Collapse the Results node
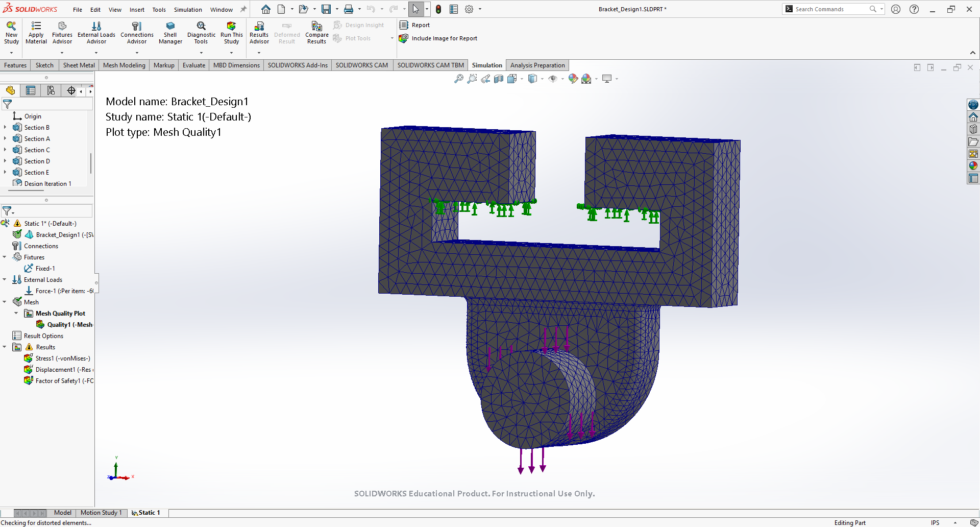Viewport: 980px width, 527px height. tap(5, 347)
